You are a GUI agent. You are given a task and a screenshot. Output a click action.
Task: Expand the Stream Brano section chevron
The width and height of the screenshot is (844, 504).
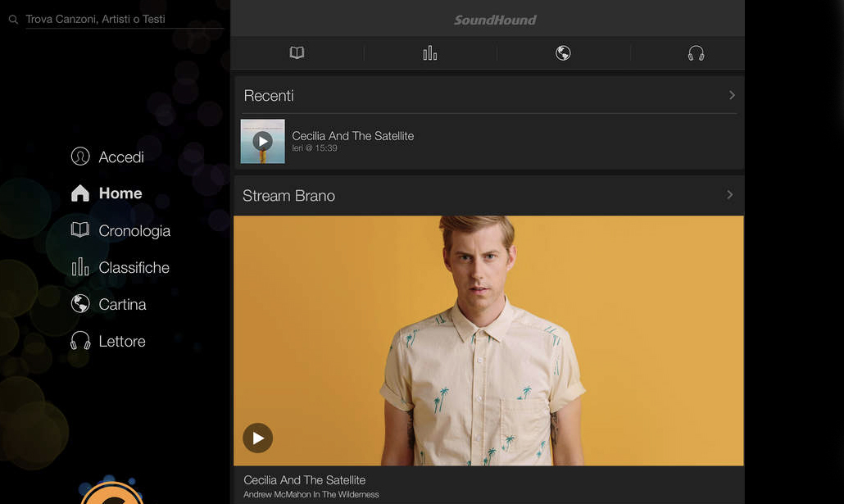click(729, 195)
